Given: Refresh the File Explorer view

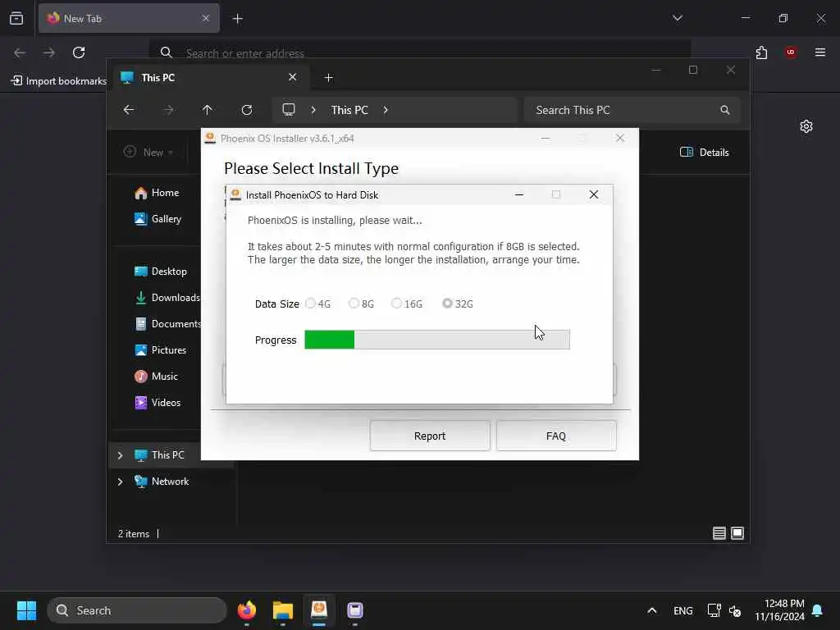Looking at the screenshot, I should 247,110.
